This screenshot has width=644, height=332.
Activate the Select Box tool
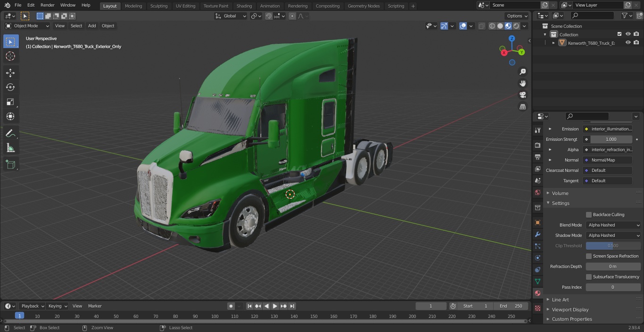click(x=10, y=41)
